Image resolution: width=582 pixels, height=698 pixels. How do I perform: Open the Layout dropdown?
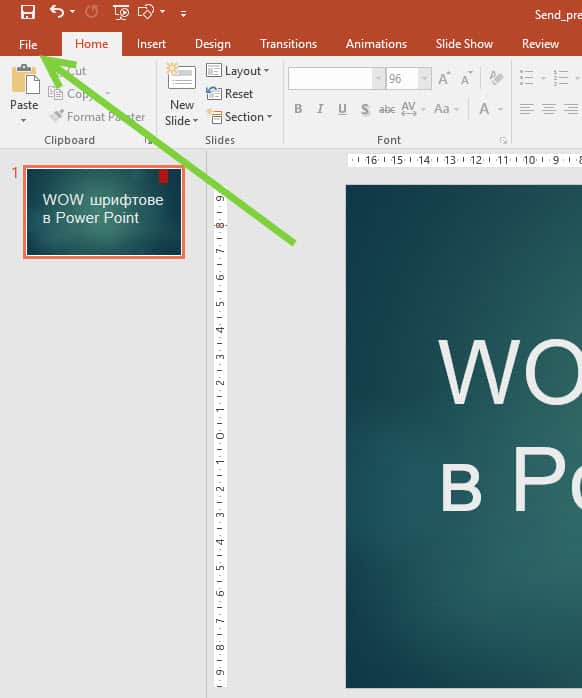coord(237,71)
